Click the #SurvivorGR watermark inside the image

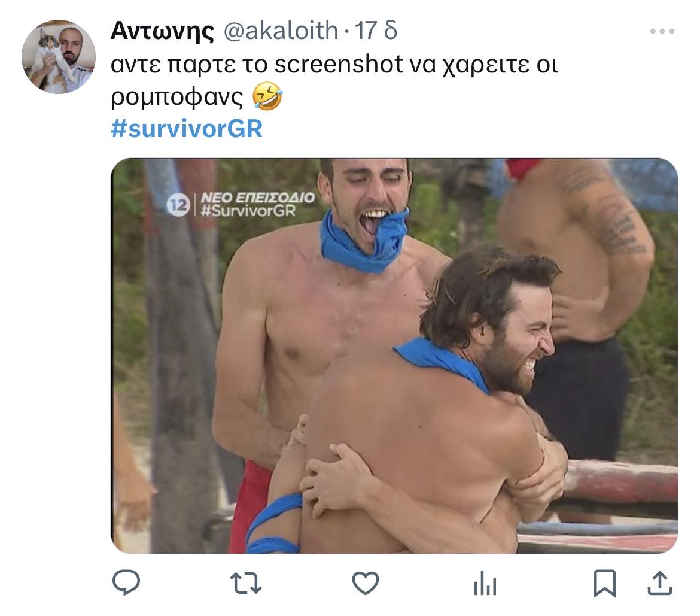[x=248, y=210]
